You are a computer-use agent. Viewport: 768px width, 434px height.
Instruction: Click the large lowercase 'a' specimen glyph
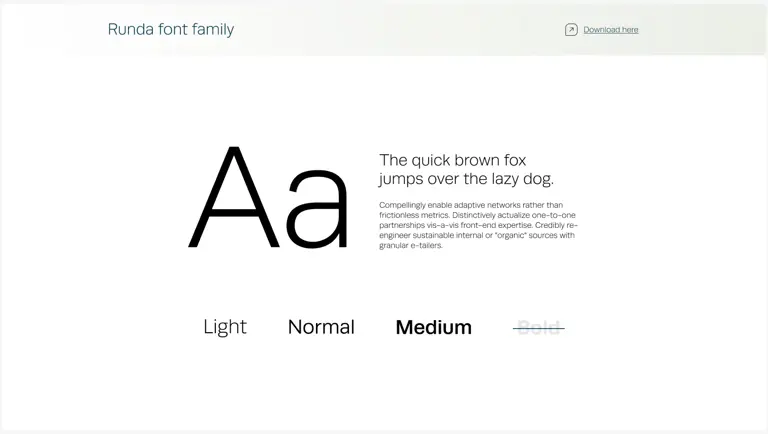(317, 209)
